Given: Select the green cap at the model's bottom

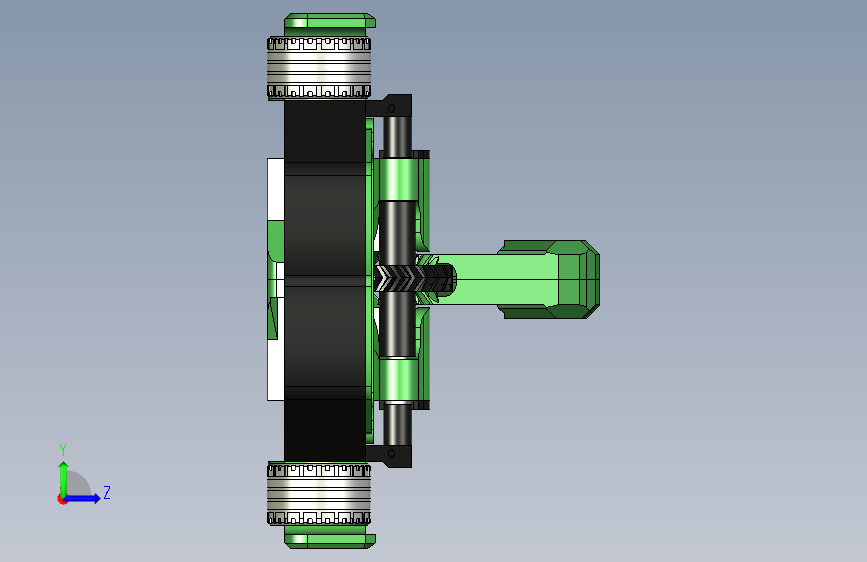Looking at the screenshot, I should tap(330, 537).
